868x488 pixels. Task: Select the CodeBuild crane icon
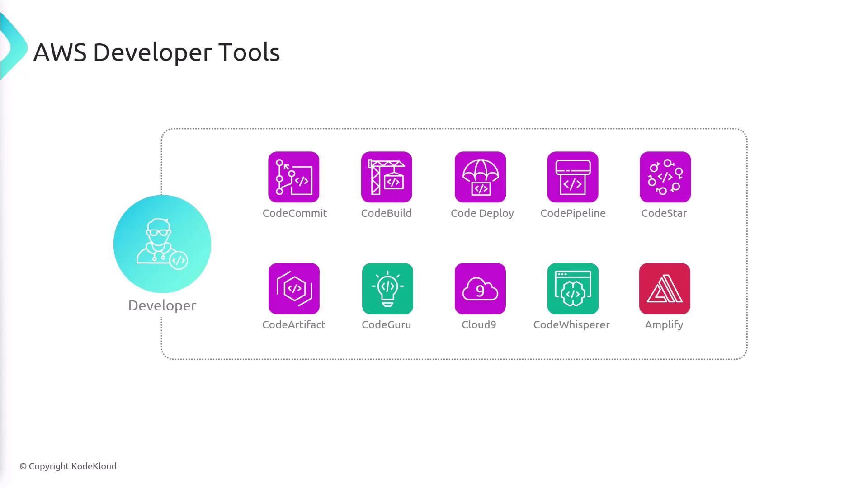[387, 177]
